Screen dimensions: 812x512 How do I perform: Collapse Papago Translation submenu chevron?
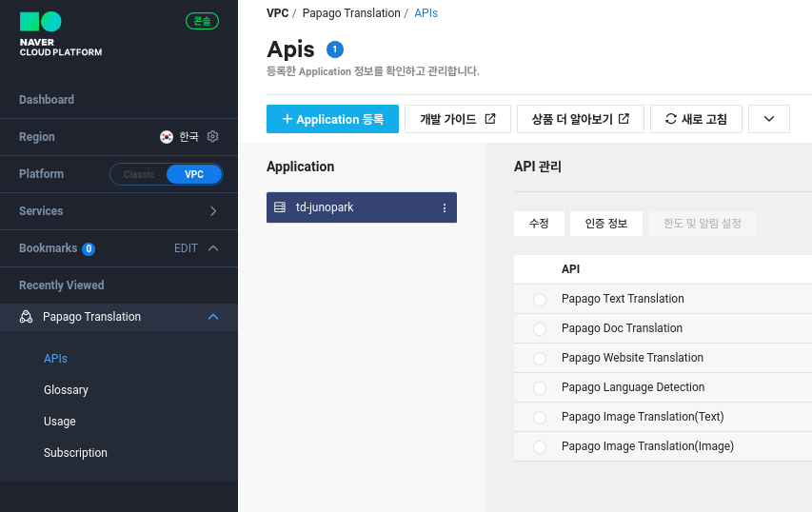click(213, 317)
